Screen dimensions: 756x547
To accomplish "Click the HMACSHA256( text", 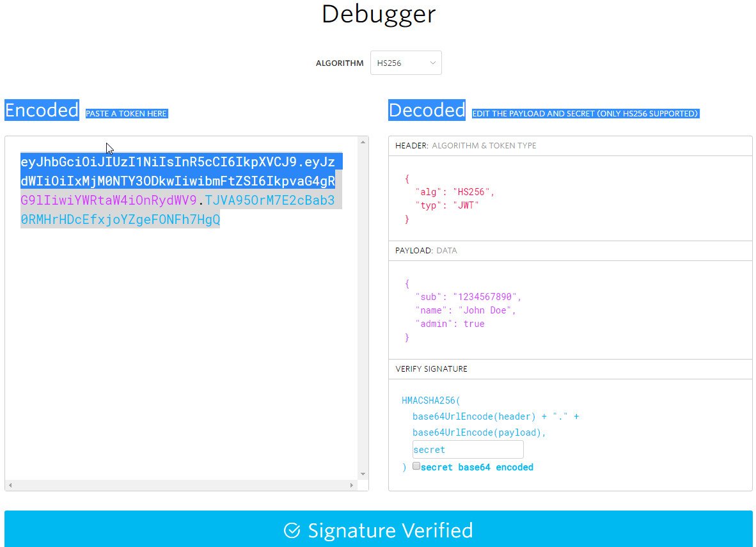I will click(x=431, y=400).
